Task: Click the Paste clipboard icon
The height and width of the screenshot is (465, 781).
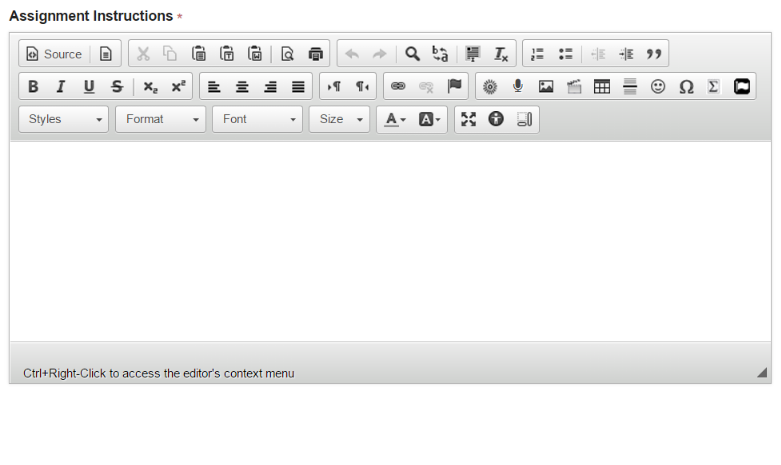Action: click(x=199, y=54)
